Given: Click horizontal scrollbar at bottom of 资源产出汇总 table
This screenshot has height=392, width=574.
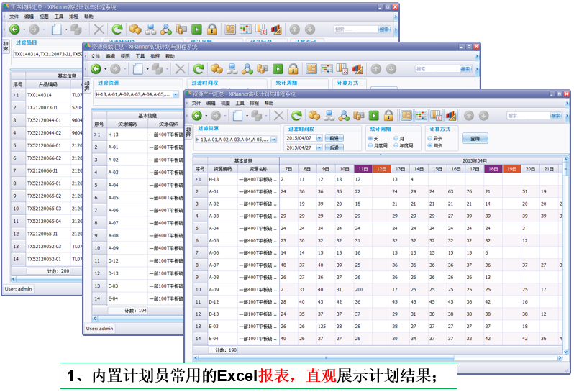Looking at the screenshot, I should (324, 357).
